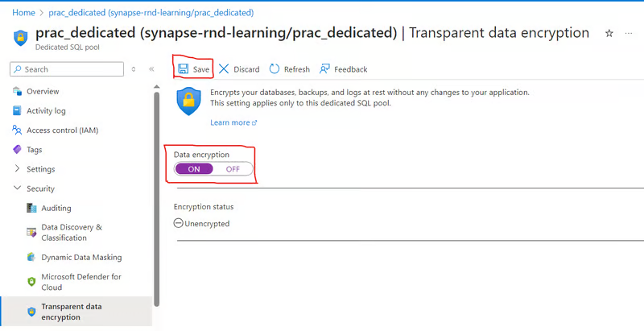Collapse the sidebar with double chevron
The height and width of the screenshot is (331, 644).
[151, 69]
